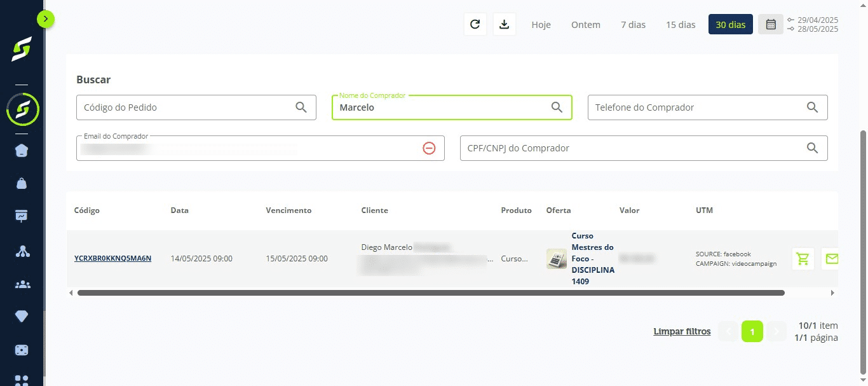Click the S logo at sidebar top

point(22,50)
